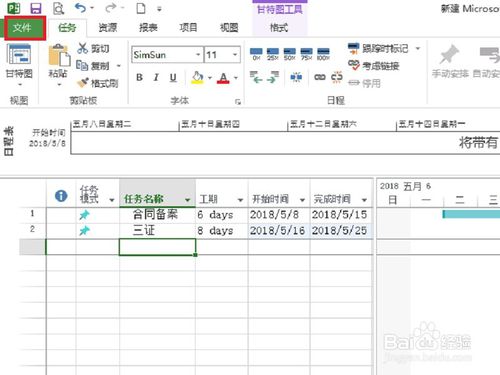Screen dimensions: 500x375
Task: Click the 停用 inactivate button
Action: coord(364,83)
